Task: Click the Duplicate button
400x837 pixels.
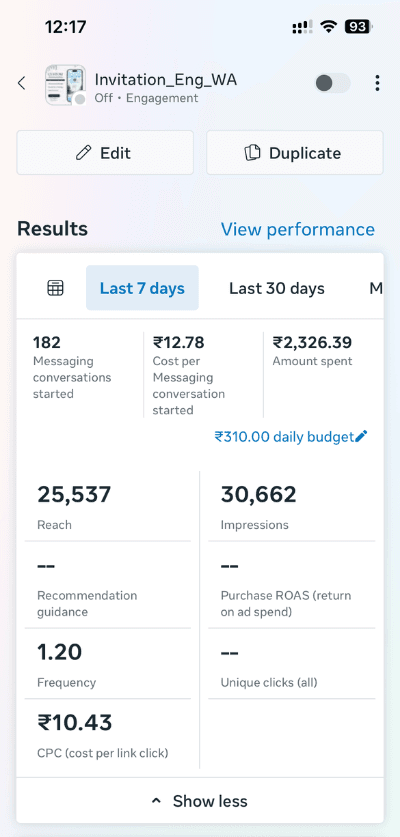Action: pyautogui.click(x=295, y=153)
